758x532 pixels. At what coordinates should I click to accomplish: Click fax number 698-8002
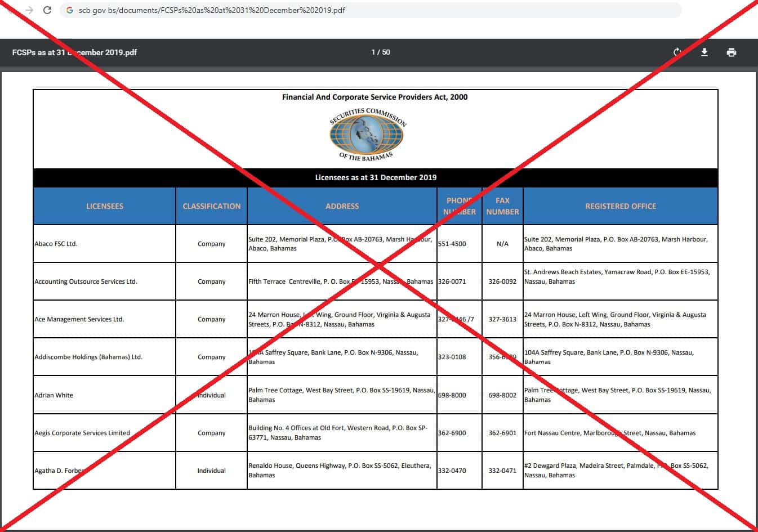click(x=502, y=395)
